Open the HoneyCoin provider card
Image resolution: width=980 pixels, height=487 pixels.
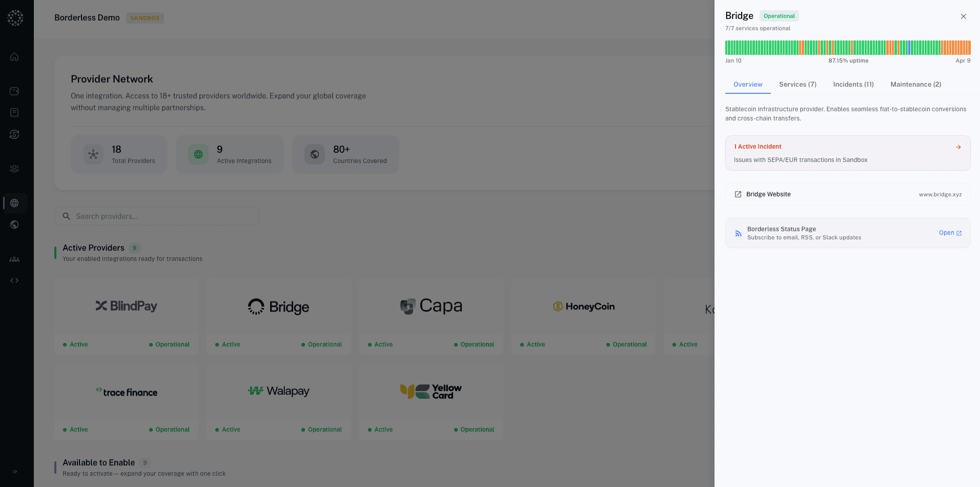[x=583, y=317]
